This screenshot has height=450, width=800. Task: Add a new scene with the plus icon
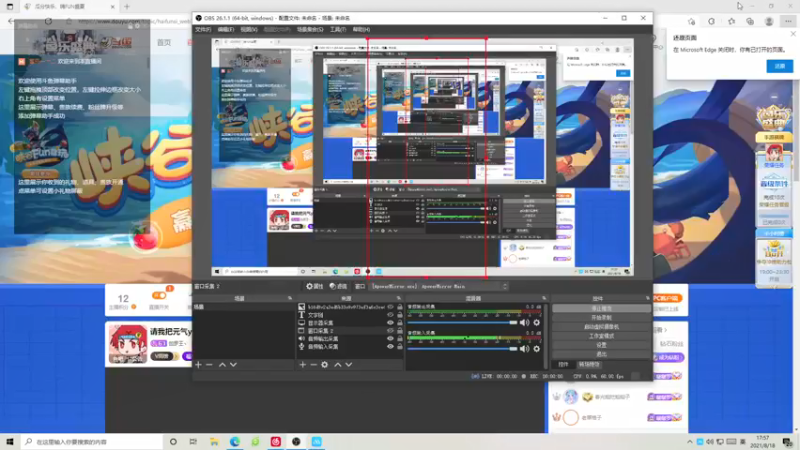(x=198, y=365)
